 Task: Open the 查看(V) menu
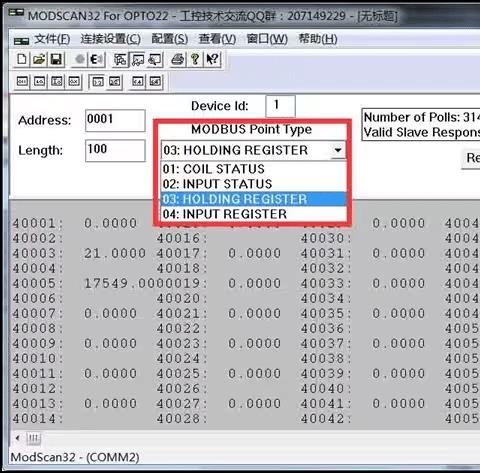point(217,39)
